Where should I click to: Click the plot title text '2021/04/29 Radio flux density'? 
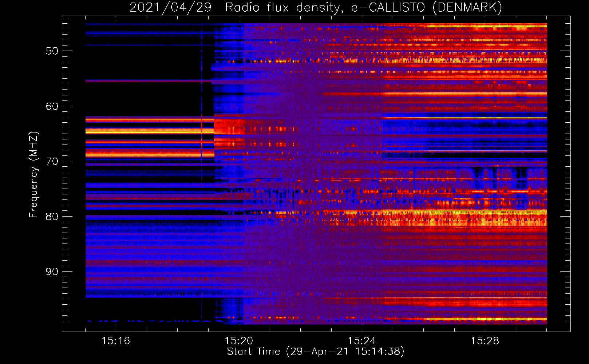coord(236,8)
